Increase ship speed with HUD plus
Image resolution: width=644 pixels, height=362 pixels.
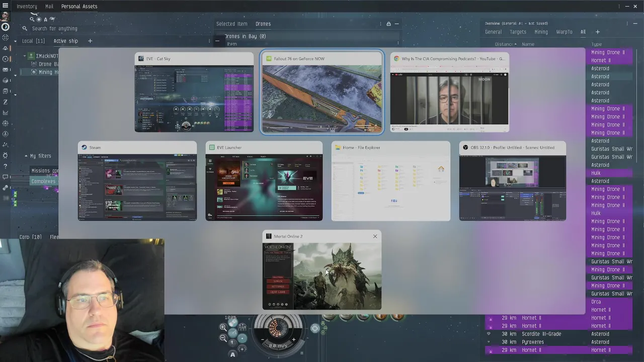pos(294,339)
